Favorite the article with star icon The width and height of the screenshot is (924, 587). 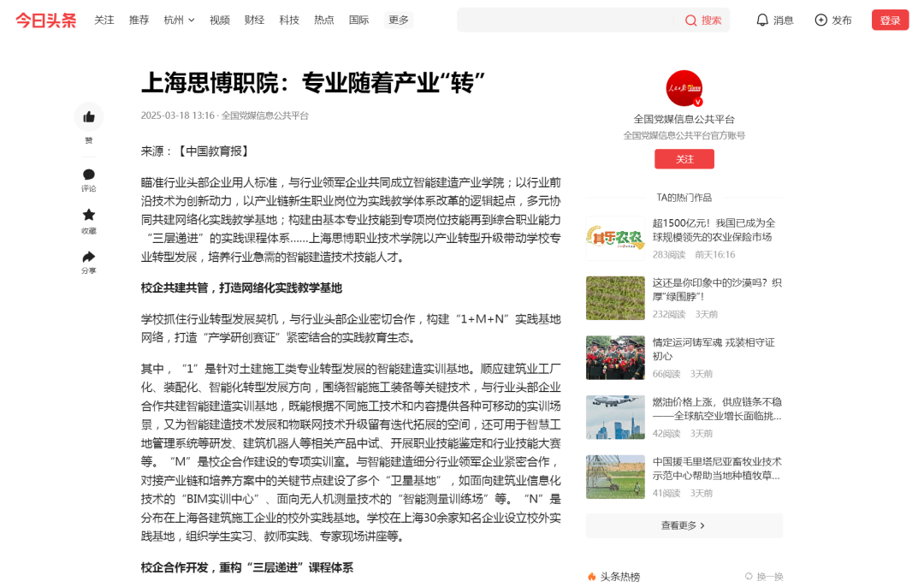coord(89,215)
